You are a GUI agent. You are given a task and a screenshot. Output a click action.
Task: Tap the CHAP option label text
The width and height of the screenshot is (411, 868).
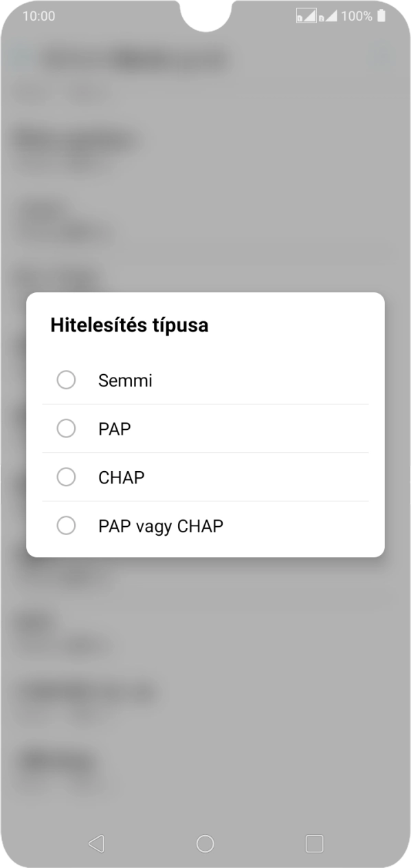pyautogui.click(x=122, y=477)
